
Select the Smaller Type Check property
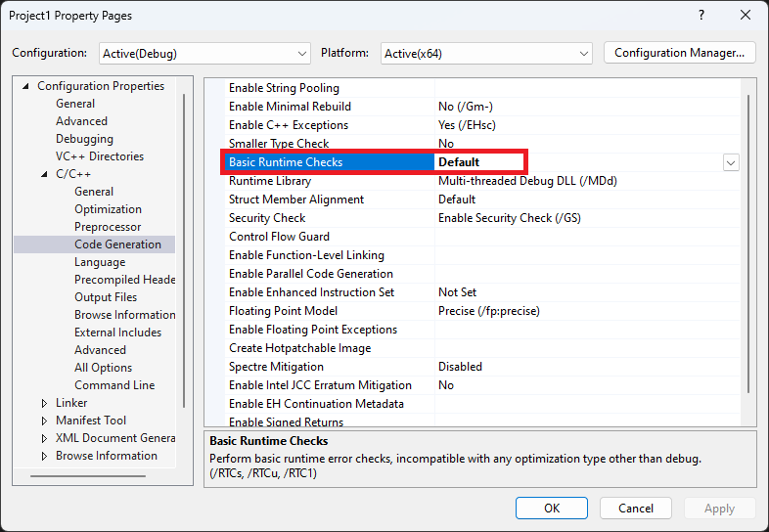coord(279,144)
